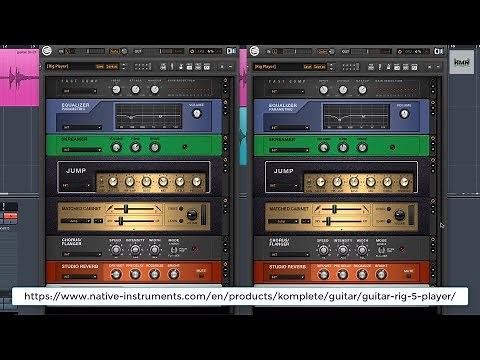
Task: Open preset dropdown of left Equalizer
Action: tap(82, 127)
